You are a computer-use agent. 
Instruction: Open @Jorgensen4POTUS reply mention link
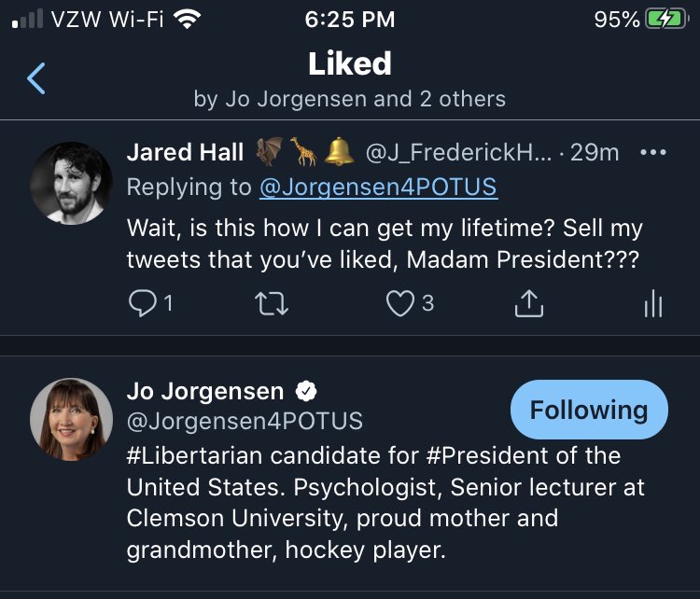point(378,188)
